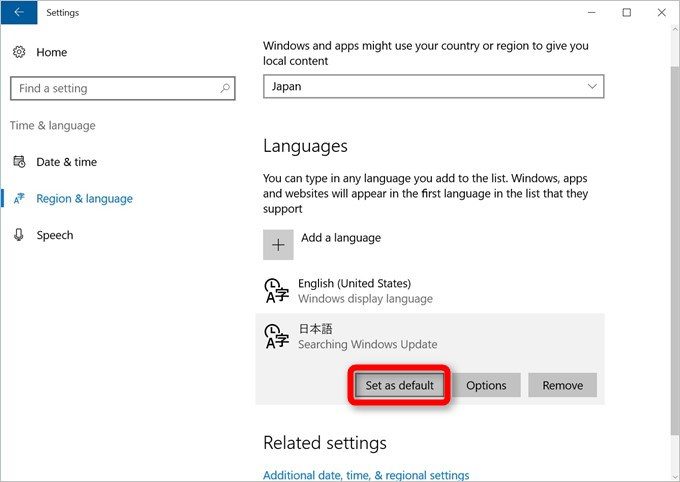Set 日本語 as default language

399,385
